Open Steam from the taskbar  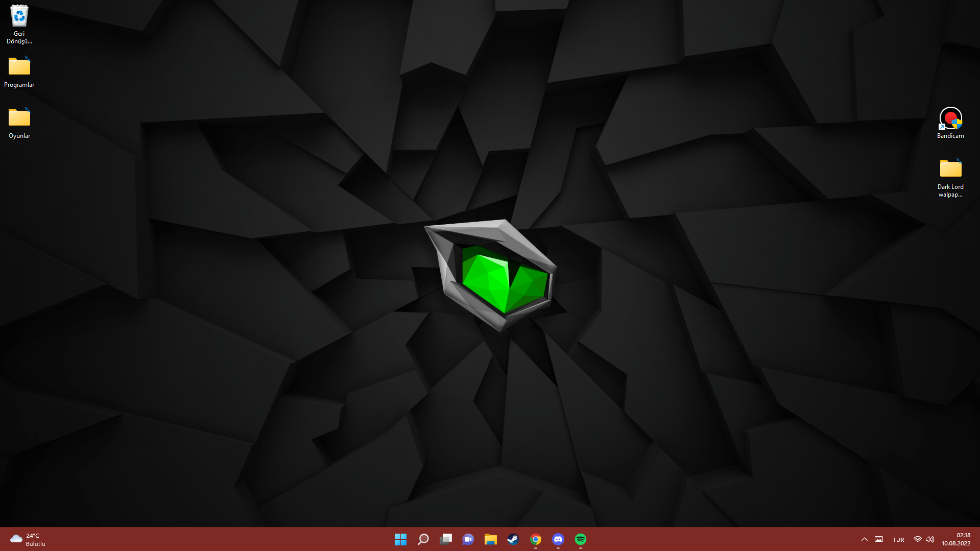(x=513, y=539)
